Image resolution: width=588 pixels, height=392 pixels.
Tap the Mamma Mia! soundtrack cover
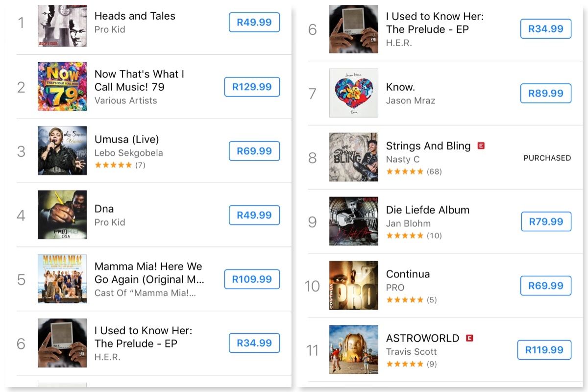tap(62, 279)
